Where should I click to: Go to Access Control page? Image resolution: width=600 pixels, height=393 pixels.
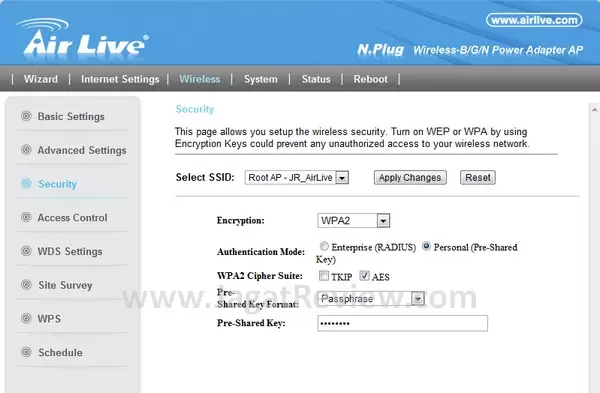(72, 217)
